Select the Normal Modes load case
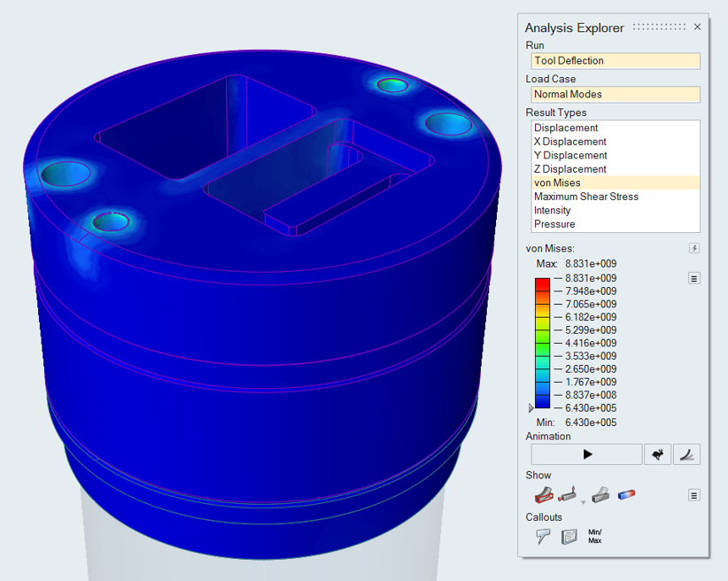Viewport: 728px width, 581px height. 616,95
